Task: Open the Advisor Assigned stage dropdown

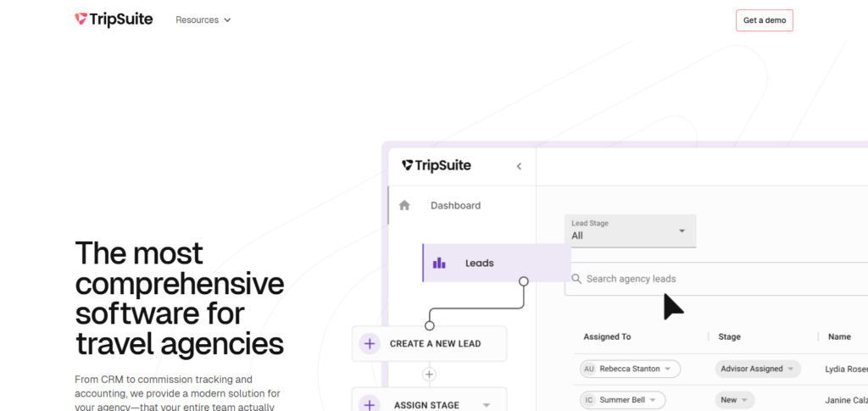Action: [757, 369]
